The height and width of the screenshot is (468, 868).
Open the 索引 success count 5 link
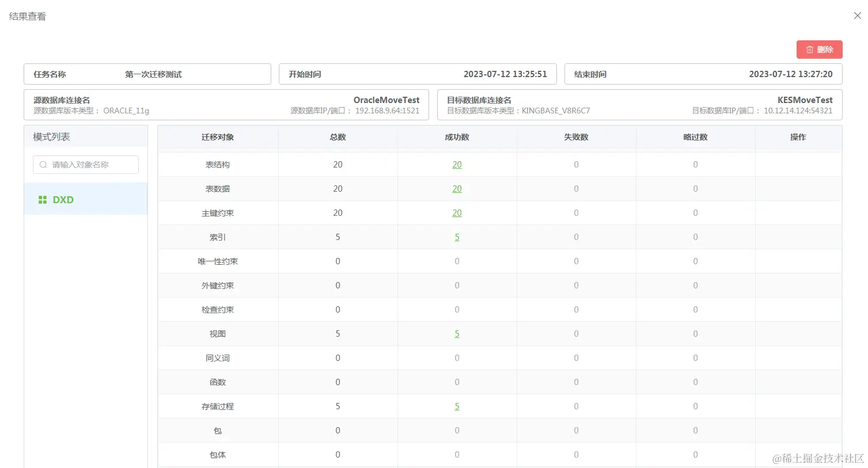click(x=457, y=237)
